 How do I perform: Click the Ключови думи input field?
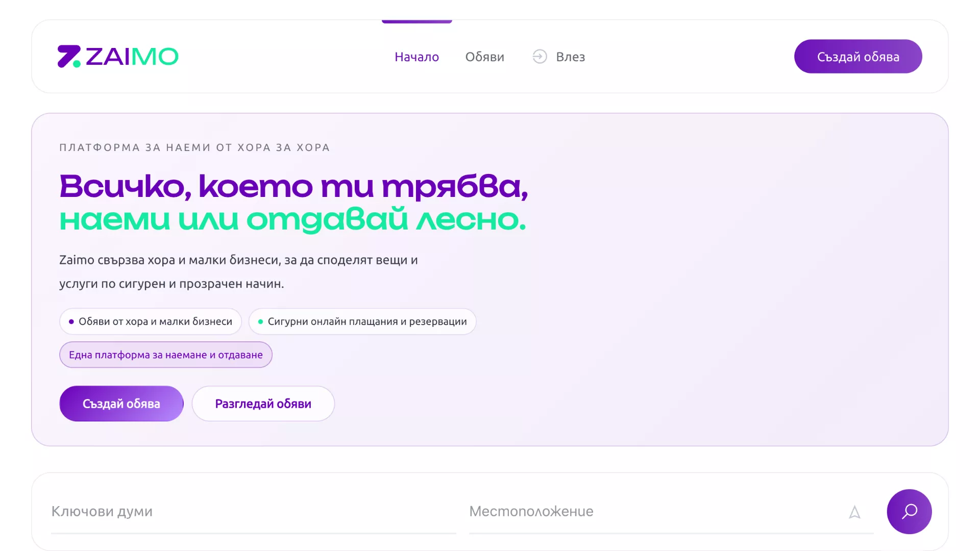204,511
